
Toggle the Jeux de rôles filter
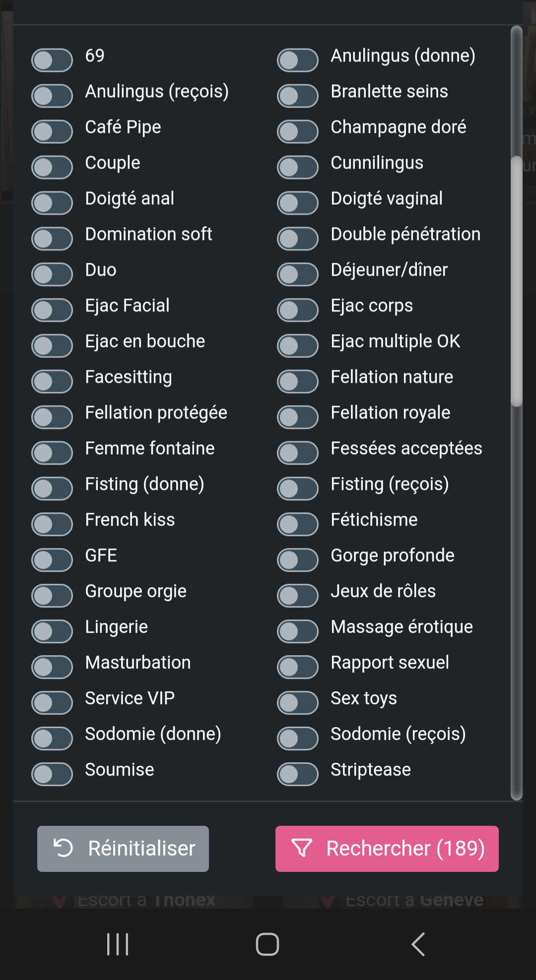coord(298,596)
